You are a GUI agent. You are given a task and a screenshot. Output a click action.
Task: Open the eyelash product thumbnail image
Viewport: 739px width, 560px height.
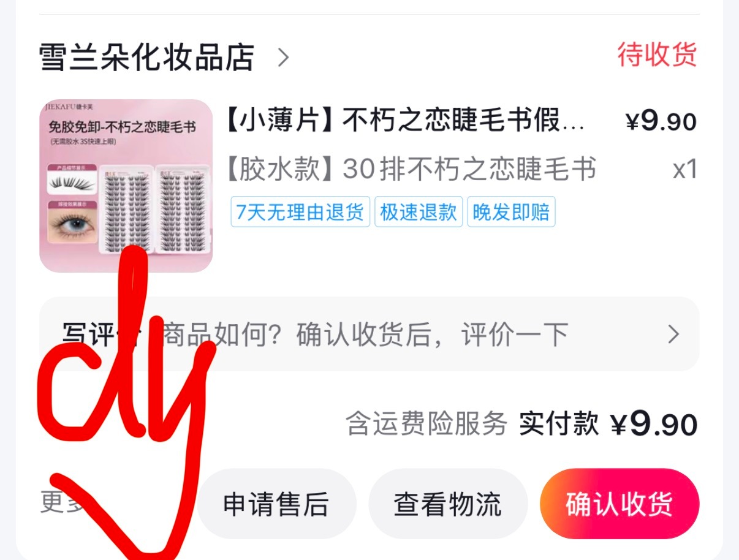pos(126,186)
